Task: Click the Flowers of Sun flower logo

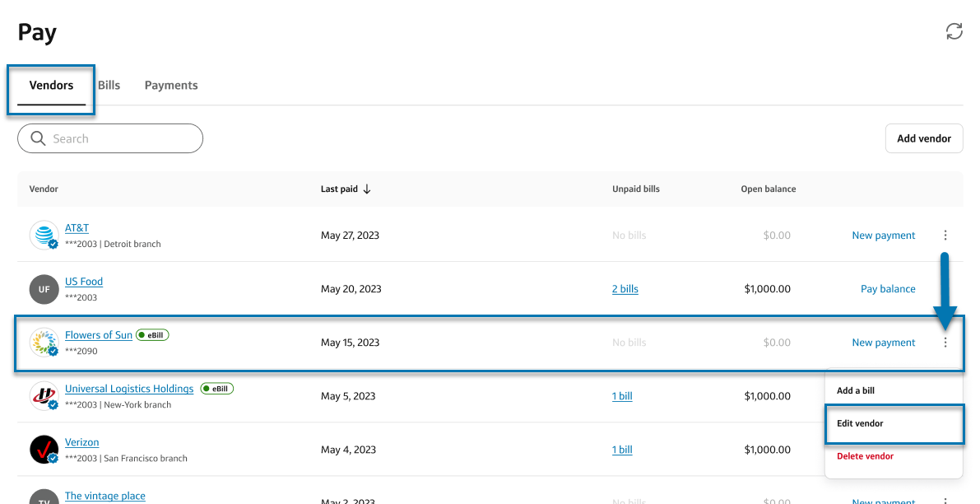Action: pyautogui.click(x=44, y=340)
